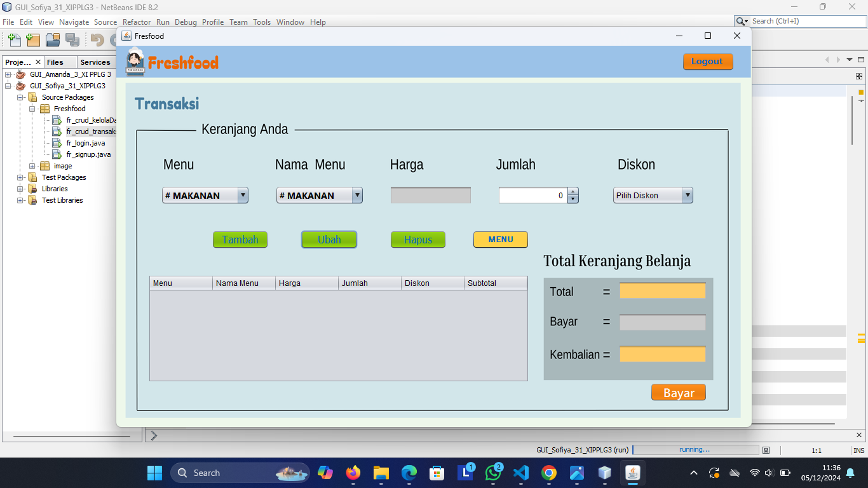868x488 pixels.
Task: Click the orange Logout button
Action: click(707, 62)
